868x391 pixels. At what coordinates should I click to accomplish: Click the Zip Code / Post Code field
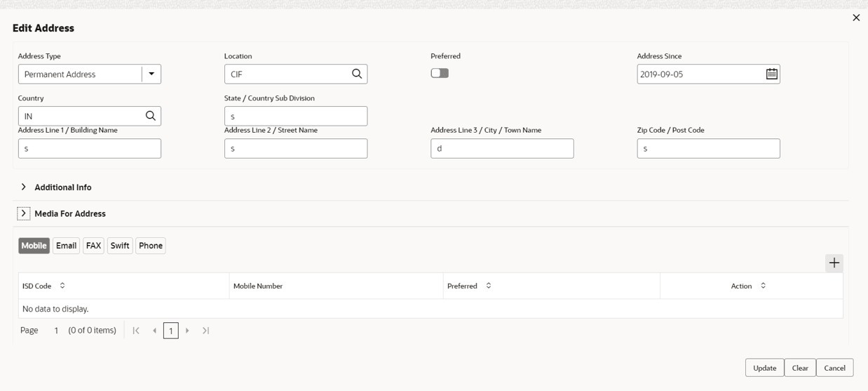pyautogui.click(x=708, y=148)
